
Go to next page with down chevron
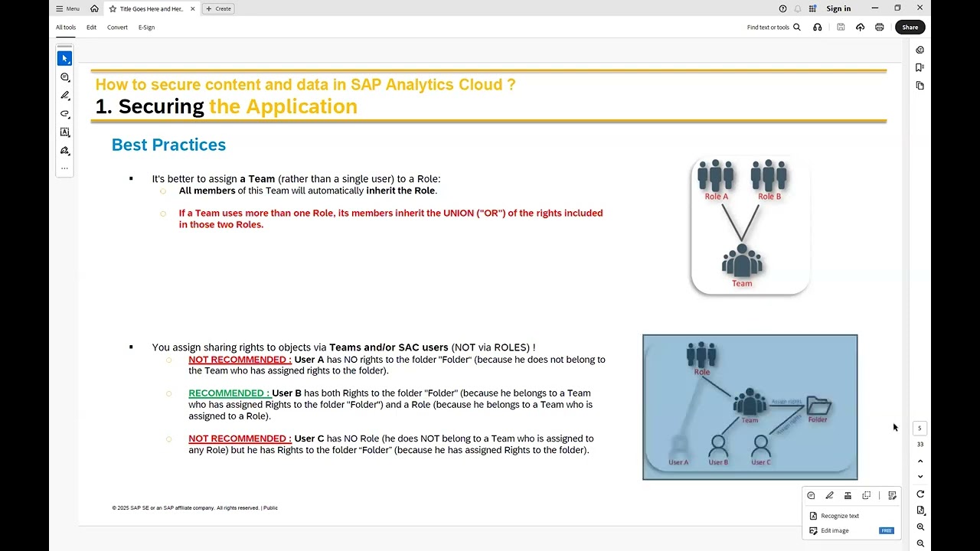click(920, 476)
